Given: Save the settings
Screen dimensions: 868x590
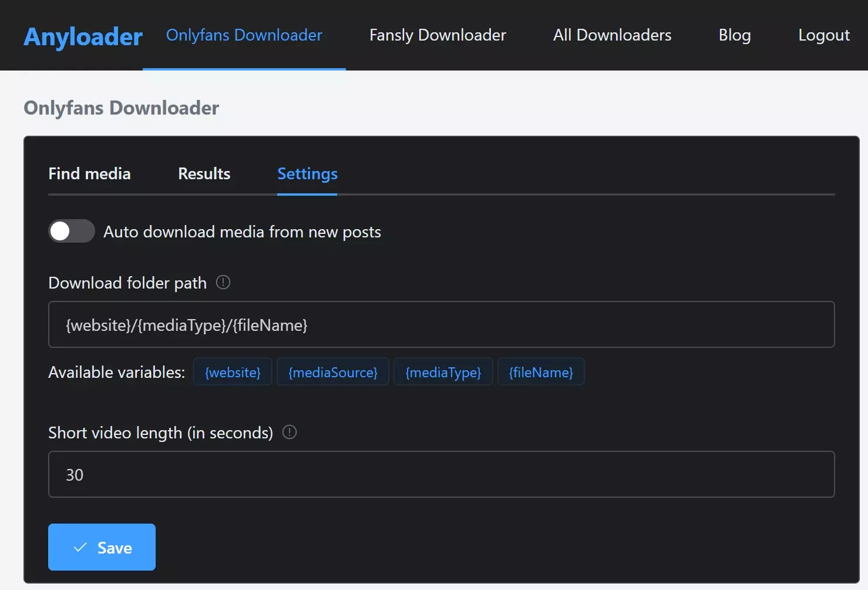Looking at the screenshot, I should click(102, 547).
